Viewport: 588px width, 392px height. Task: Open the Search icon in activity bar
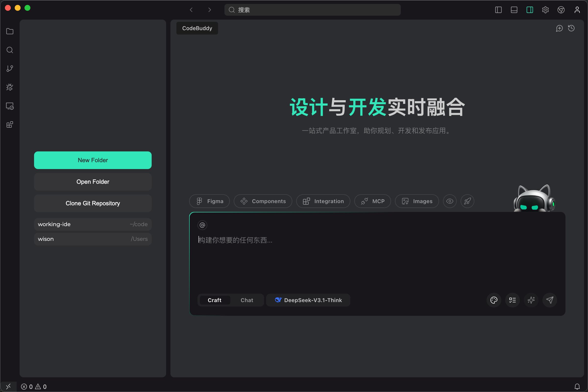[x=10, y=50]
